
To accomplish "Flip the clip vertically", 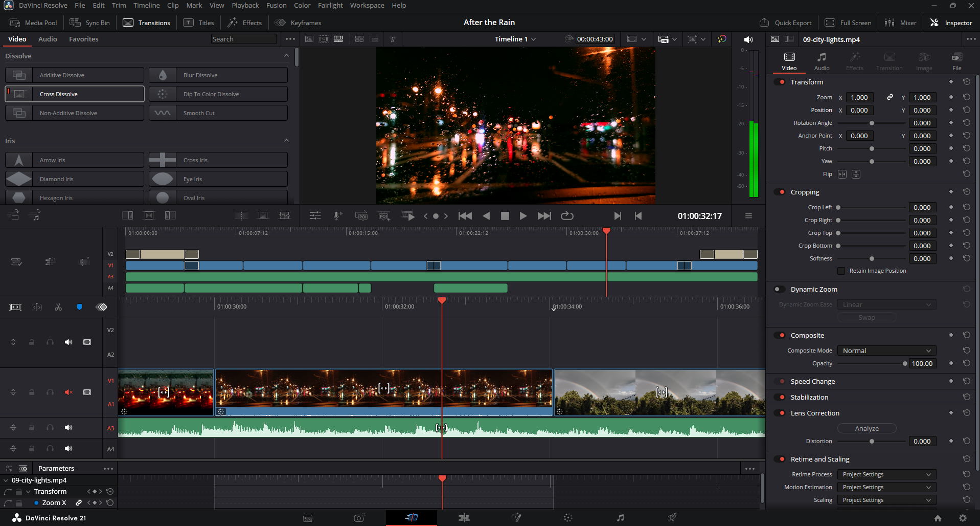I will click(856, 174).
